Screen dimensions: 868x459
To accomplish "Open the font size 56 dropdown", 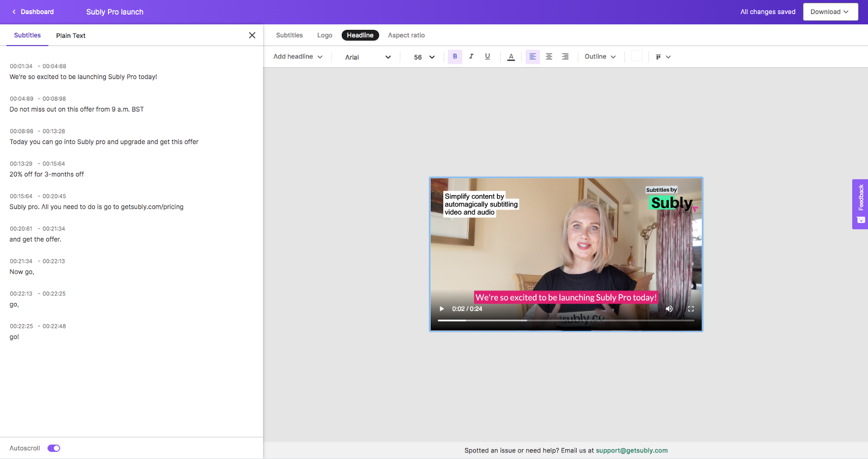I will [424, 57].
